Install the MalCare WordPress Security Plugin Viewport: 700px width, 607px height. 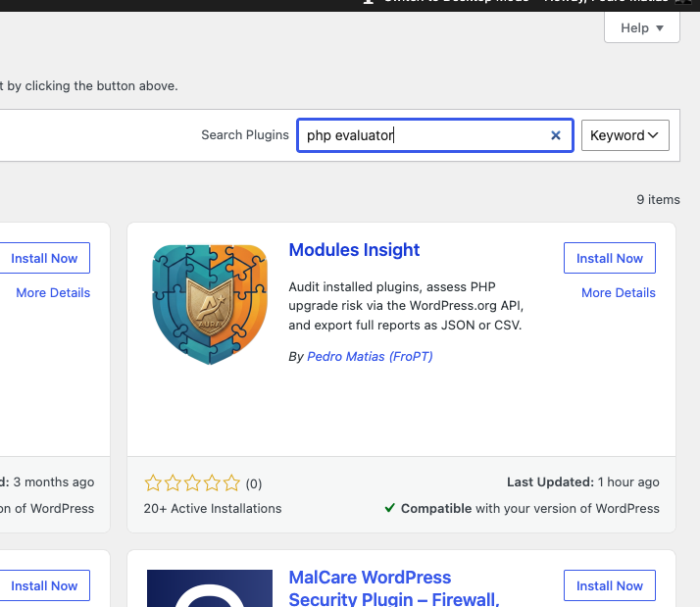pos(610,585)
